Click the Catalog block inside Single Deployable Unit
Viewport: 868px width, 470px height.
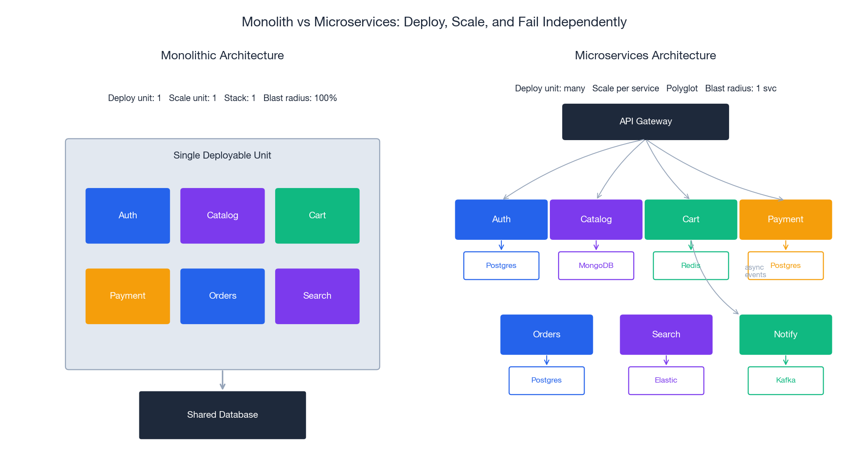[x=222, y=215]
